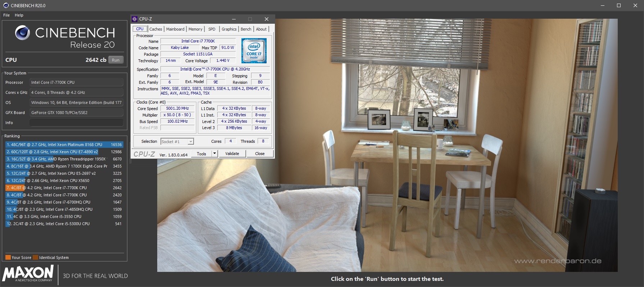Click the Core Speed value 5001.20 MHz
Image resolution: width=644 pixels, height=287 pixels.
pos(178,108)
